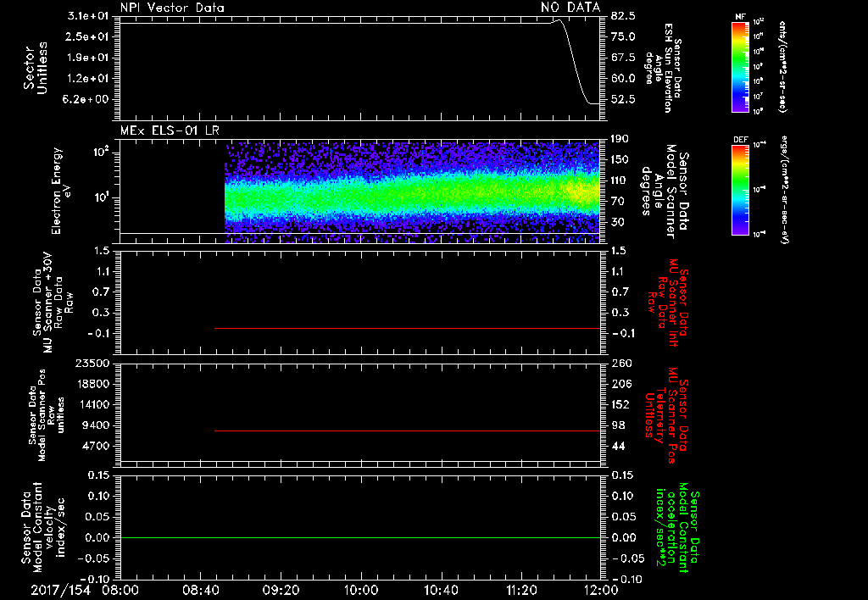868x600 pixels.
Task: Click the '150' scanner angle tick value
Action: [x=620, y=159]
